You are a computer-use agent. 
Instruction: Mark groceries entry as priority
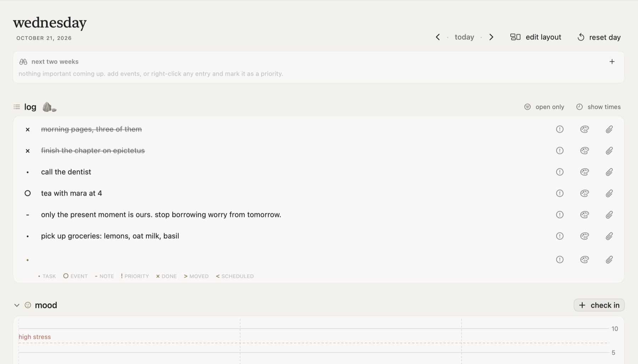(x=560, y=236)
